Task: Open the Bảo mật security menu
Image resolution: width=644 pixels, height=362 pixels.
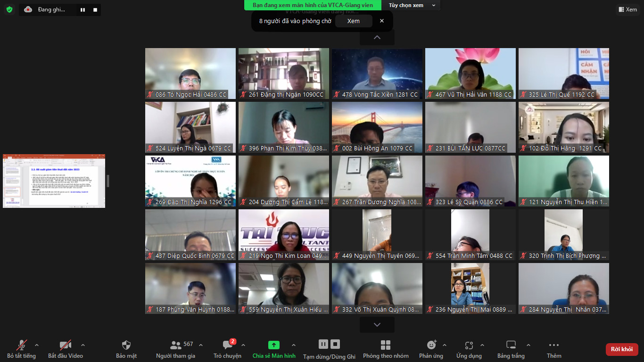Action: coord(126,349)
